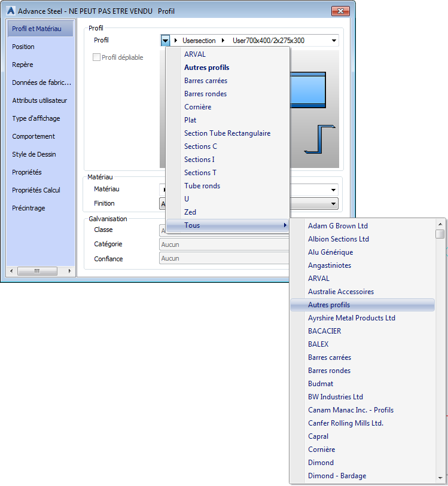The height and width of the screenshot is (486, 448).
Task: Pick Dimond in submenu
Action: (x=362, y=463)
